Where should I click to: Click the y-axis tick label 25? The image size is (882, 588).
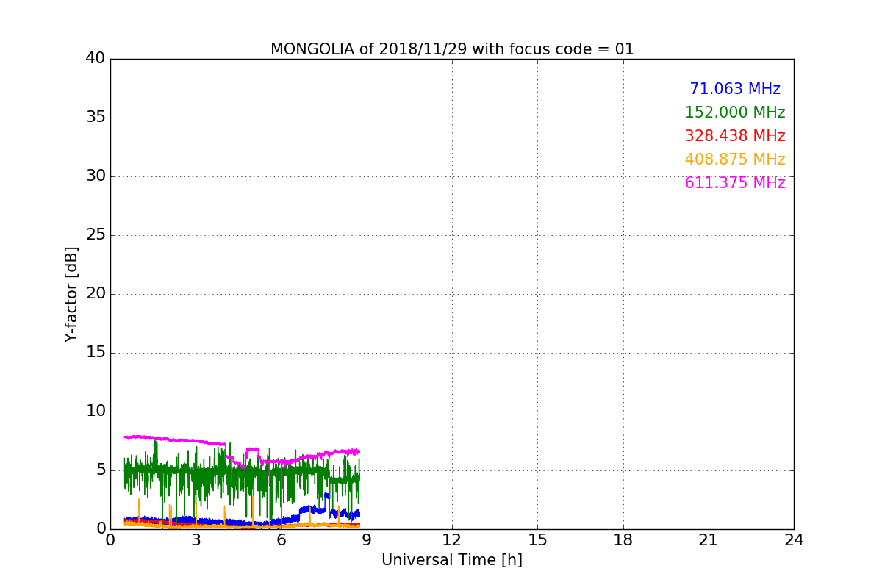(x=96, y=235)
